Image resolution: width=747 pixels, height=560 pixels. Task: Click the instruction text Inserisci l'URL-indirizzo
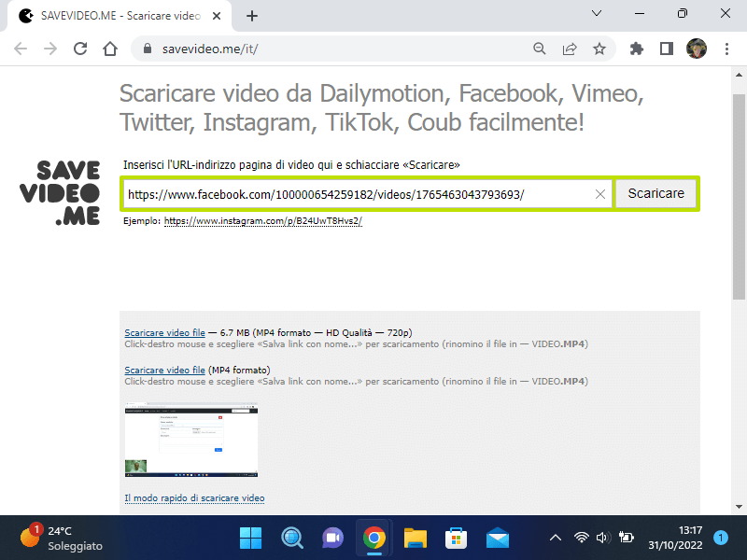pos(291,165)
